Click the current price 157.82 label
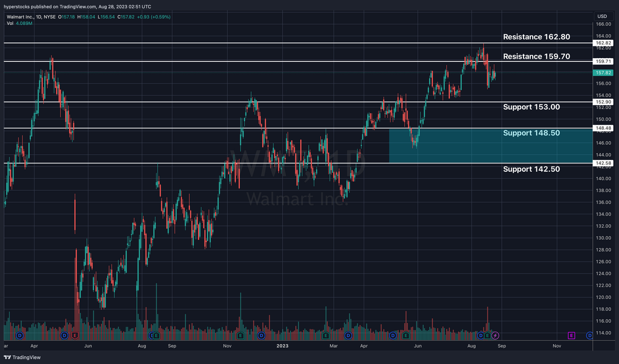This screenshot has width=619, height=364. 604,73
